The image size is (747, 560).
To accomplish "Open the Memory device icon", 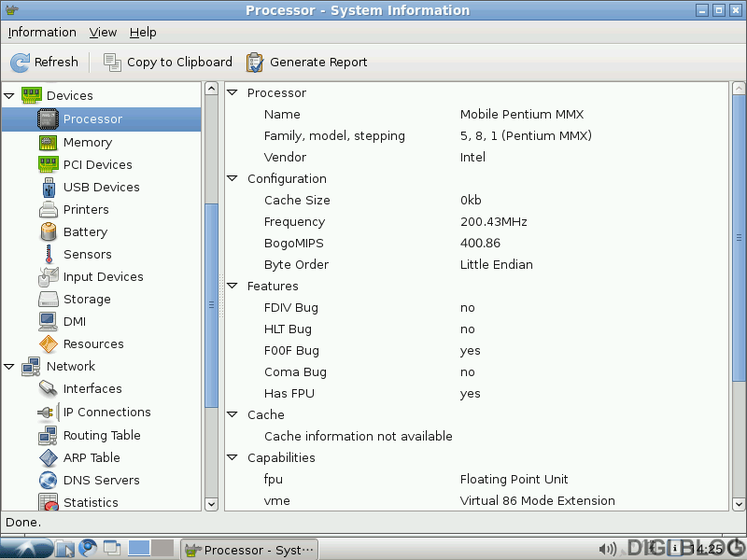I will tap(49, 142).
